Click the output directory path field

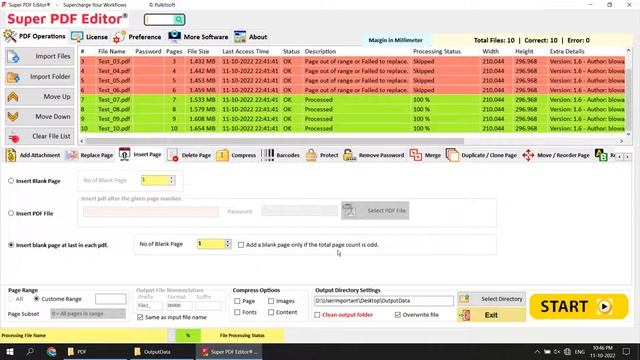[384, 301]
